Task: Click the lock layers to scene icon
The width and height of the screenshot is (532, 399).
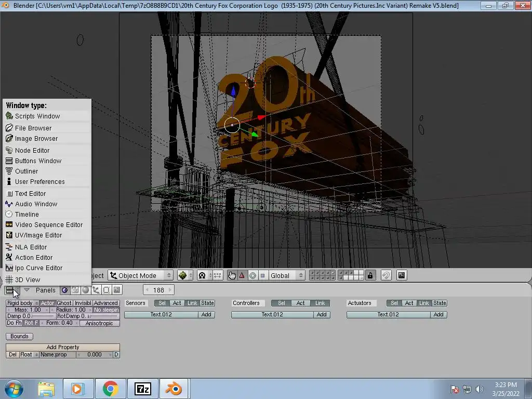Action: [x=370, y=275]
